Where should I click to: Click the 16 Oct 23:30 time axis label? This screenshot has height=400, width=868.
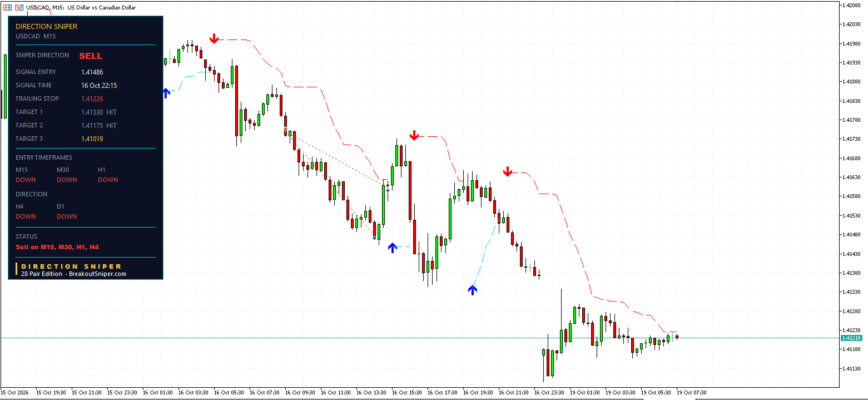[550, 392]
